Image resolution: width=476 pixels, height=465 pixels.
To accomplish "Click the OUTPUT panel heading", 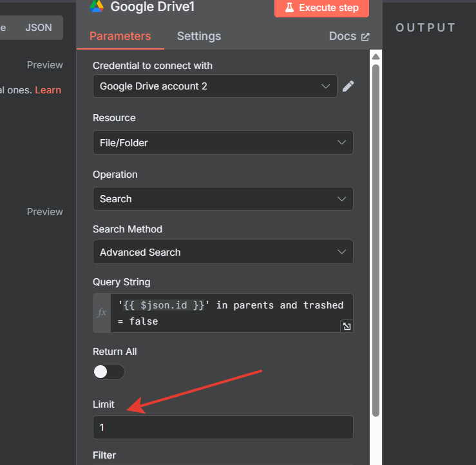I will (426, 28).
